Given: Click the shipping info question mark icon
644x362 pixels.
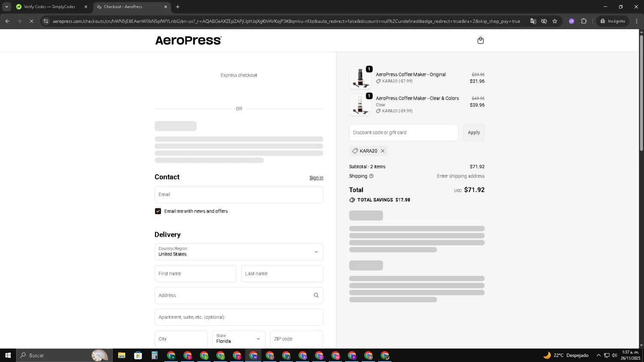Looking at the screenshot, I should tap(371, 176).
